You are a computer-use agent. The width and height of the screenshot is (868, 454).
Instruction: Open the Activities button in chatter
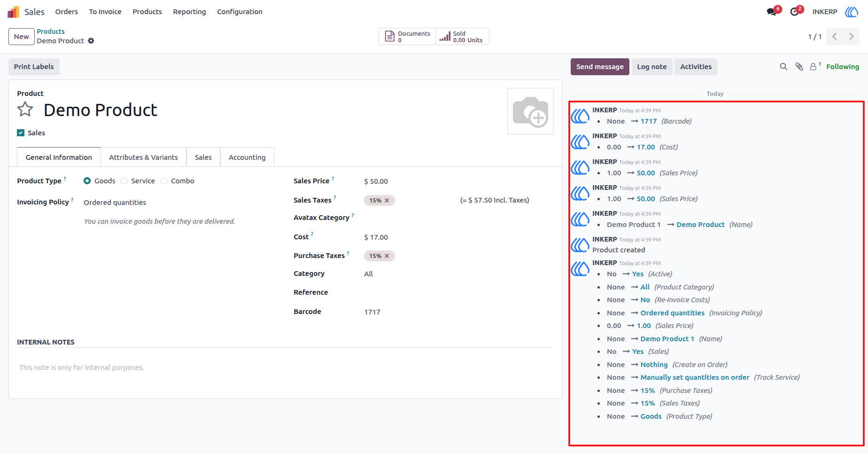click(696, 67)
